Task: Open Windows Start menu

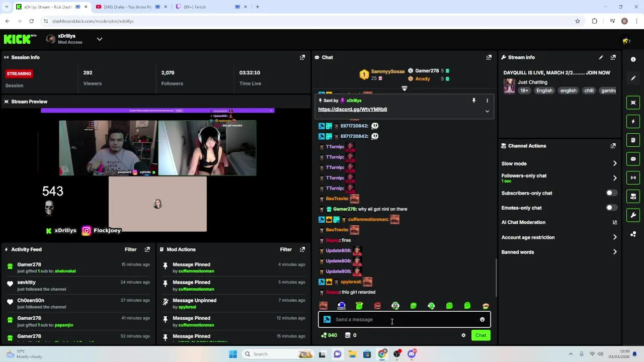Action: [232, 354]
